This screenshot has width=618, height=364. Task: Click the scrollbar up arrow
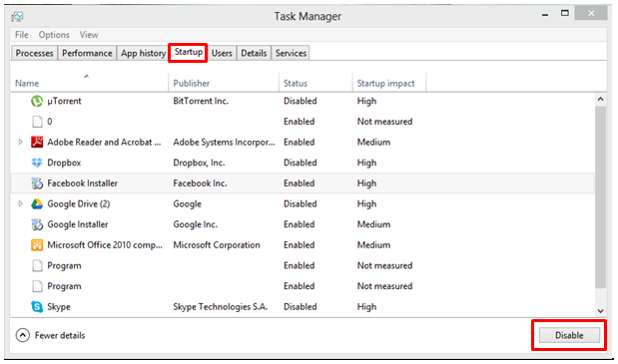click(x=600, y=99)
